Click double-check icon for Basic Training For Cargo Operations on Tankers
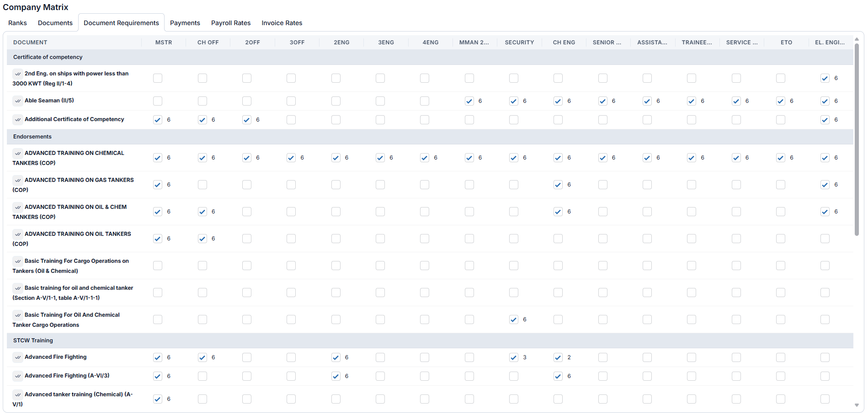The width and height of the screenshot is (868, 415). (18, 261)
